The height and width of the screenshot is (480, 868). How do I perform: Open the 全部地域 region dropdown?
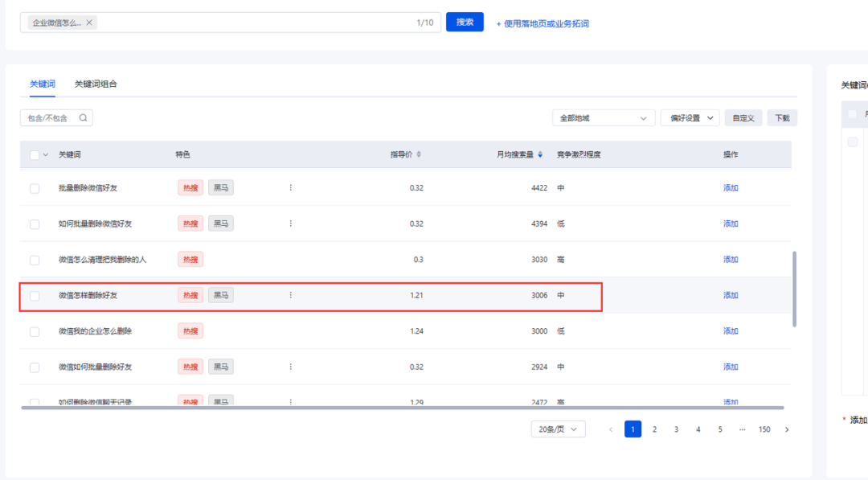point(604,118)
